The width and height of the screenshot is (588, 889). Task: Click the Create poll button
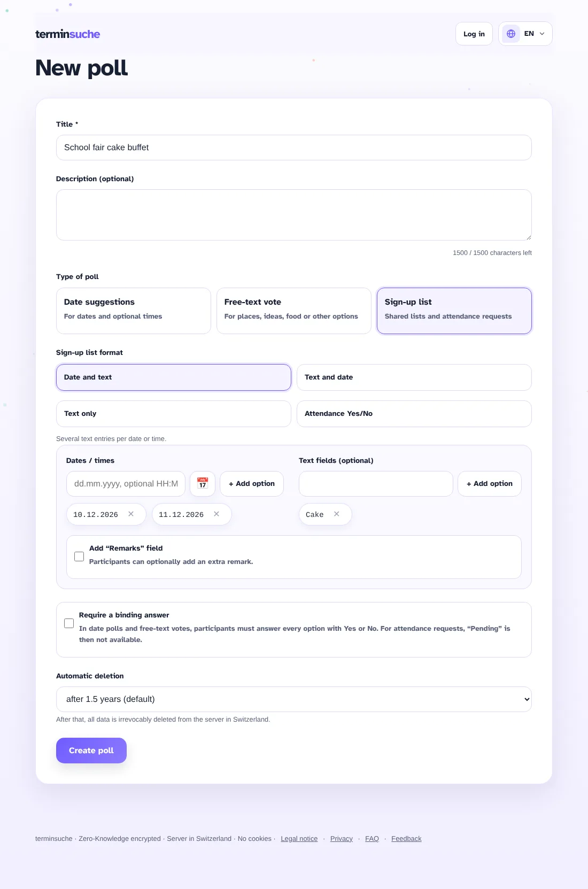tap(91, 751)
